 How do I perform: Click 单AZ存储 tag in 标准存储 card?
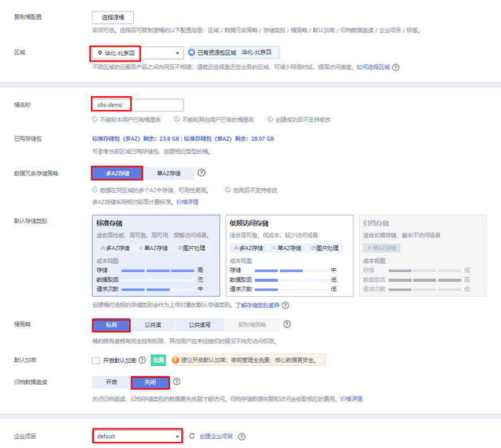click(153, 248)
